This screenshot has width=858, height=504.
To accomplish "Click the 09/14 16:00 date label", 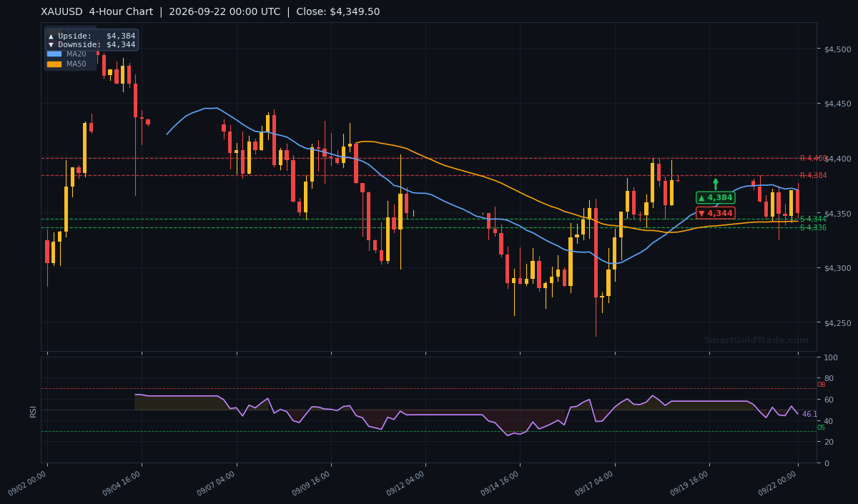I will [500, 483].
